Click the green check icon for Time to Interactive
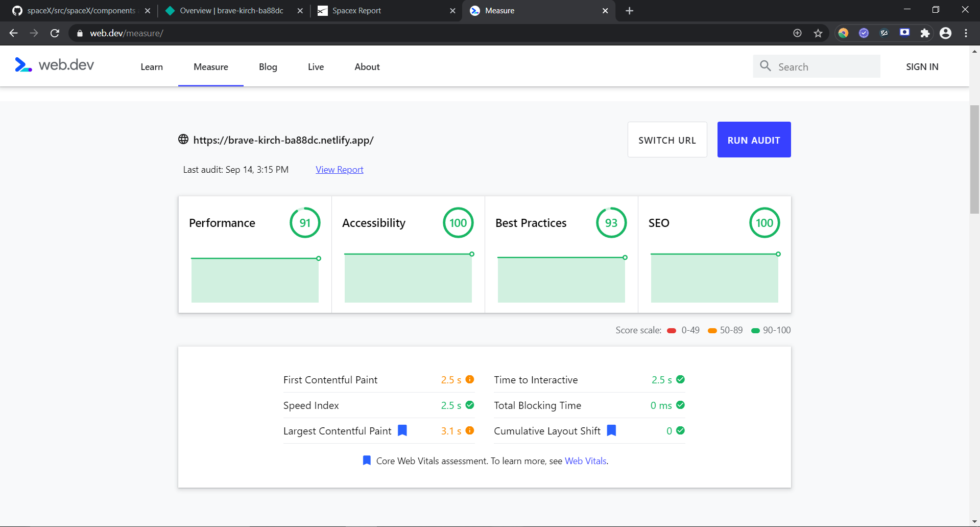980x527 pixels. [680, 379]
